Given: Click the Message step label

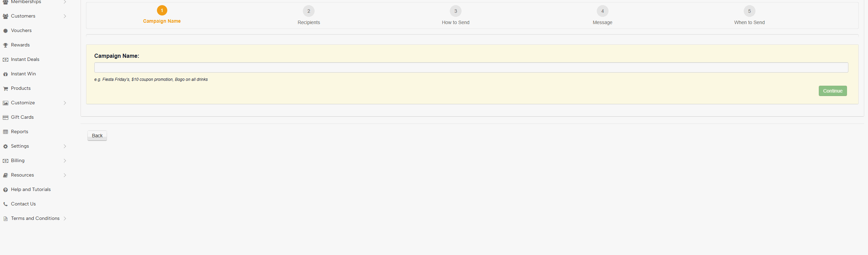Looking at the screenshot, I should (x=603, y=22).
